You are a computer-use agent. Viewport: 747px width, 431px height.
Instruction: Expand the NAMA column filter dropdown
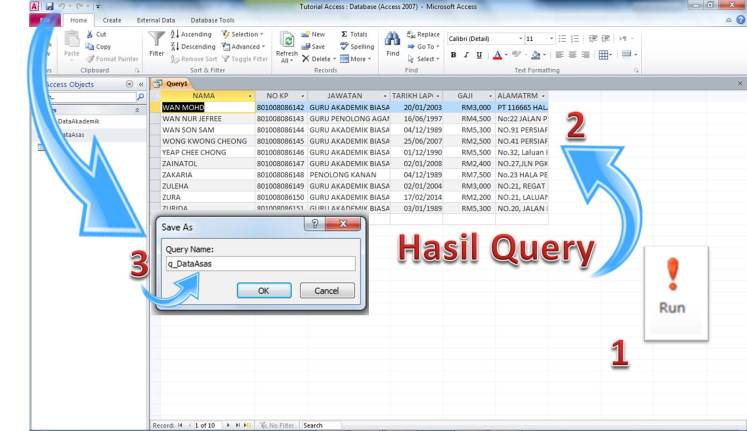[x=250, y=95]
